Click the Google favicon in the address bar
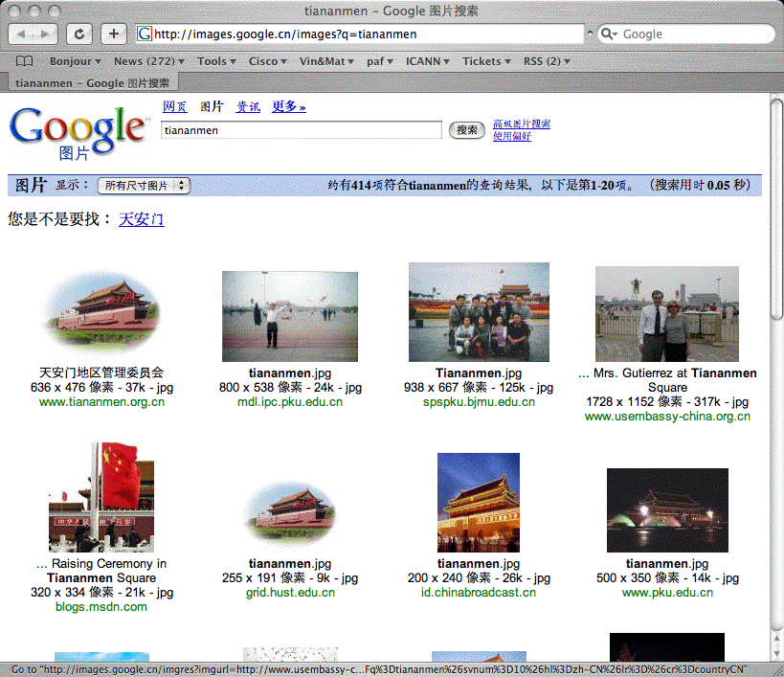 click(145, 34)
